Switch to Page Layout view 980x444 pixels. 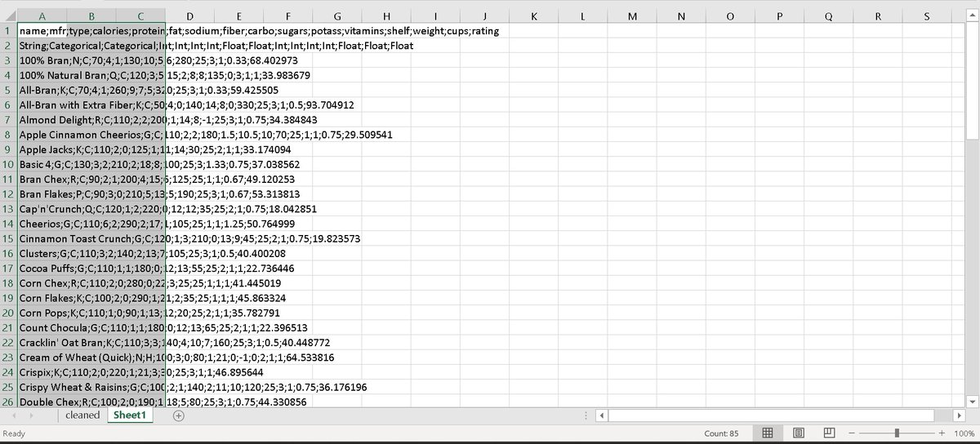799,433
